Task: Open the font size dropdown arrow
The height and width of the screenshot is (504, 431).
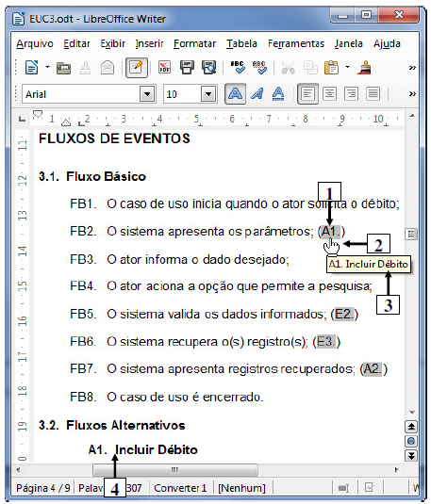Action: point(208,94)
